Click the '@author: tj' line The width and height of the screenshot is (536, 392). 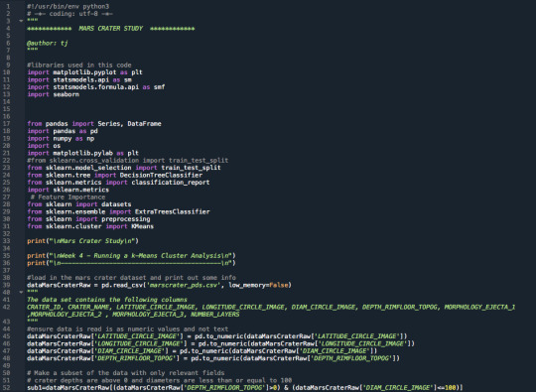click(48, 43)
